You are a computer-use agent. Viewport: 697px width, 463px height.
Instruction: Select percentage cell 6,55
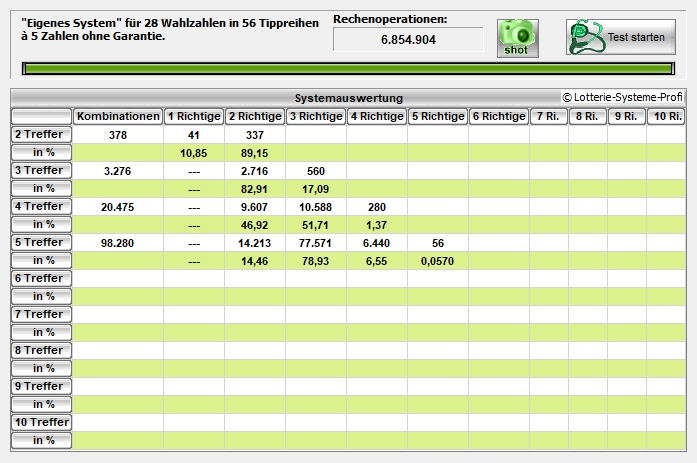pyautogui.click(x=377, y=261)
